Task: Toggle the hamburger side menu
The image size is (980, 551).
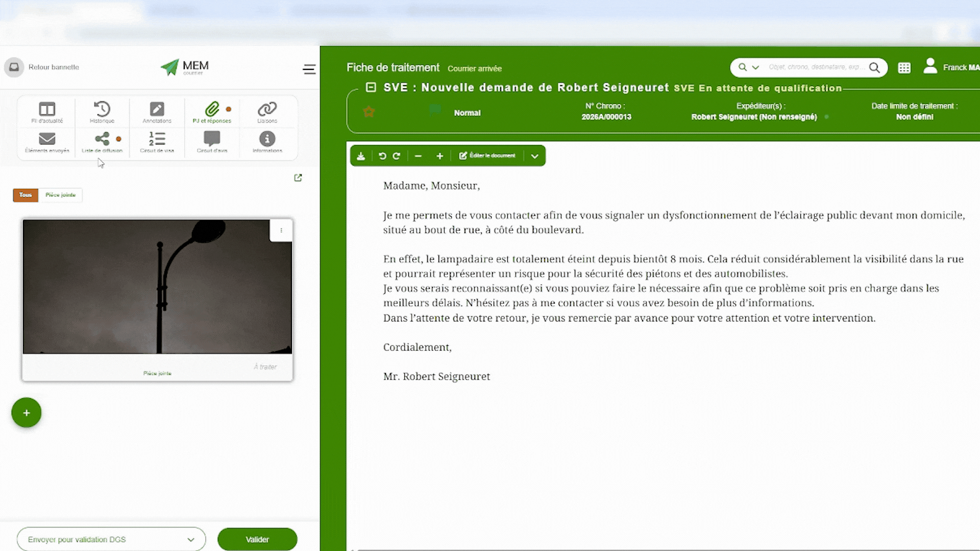Action: 309,69
